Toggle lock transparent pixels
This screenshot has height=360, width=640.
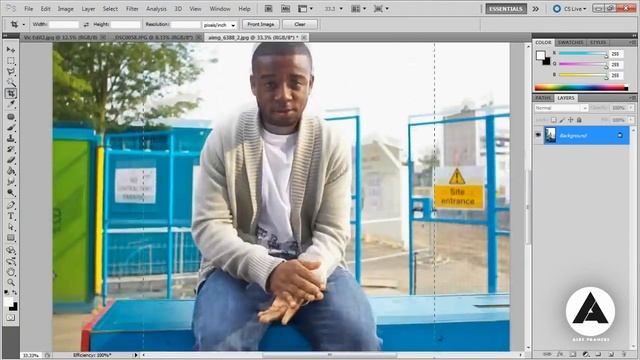[553, 120]
